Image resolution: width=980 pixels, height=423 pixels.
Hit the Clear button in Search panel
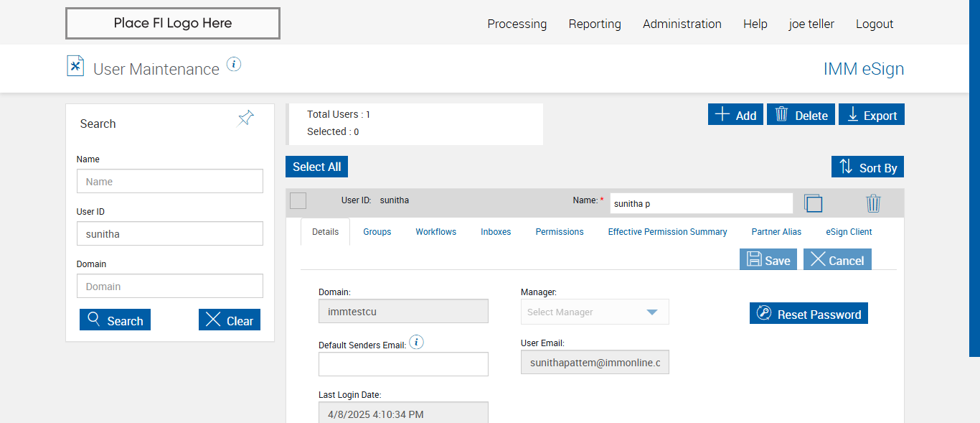[229, 320]
